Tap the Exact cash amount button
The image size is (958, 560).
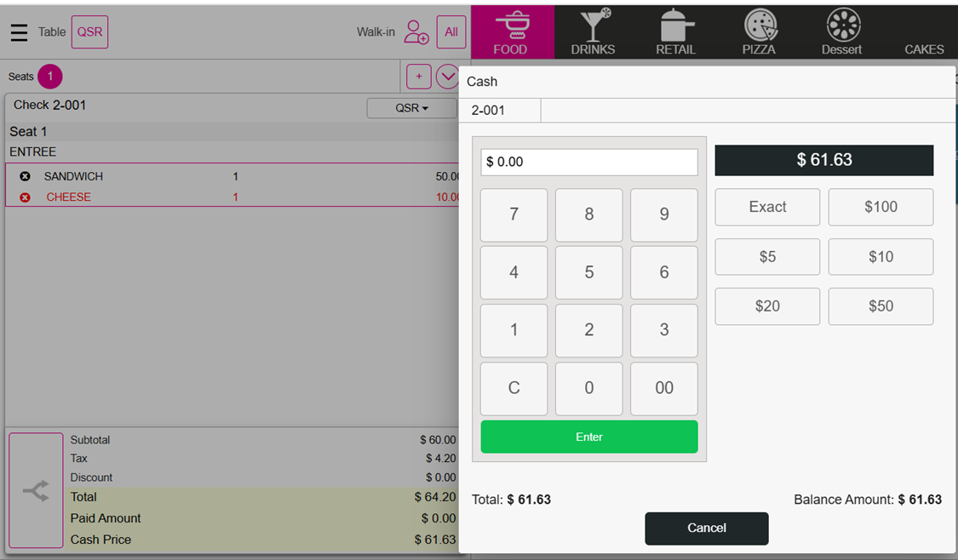click(767, 207)
